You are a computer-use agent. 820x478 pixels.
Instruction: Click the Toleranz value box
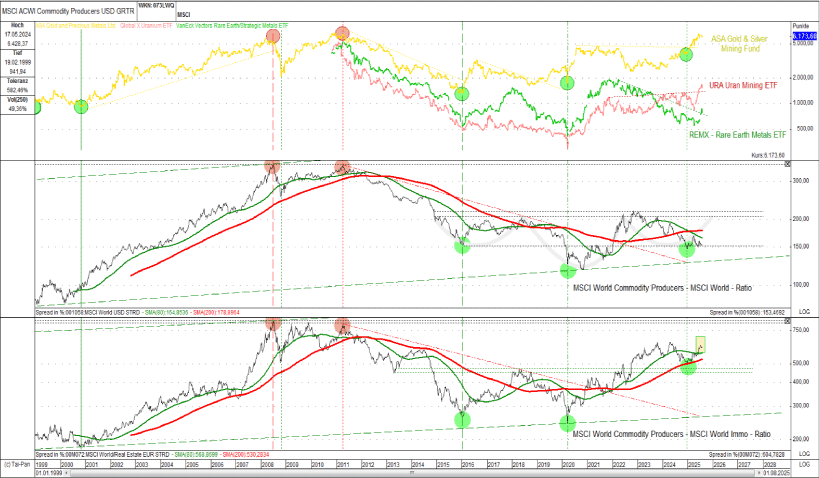[x=17, y=91]
